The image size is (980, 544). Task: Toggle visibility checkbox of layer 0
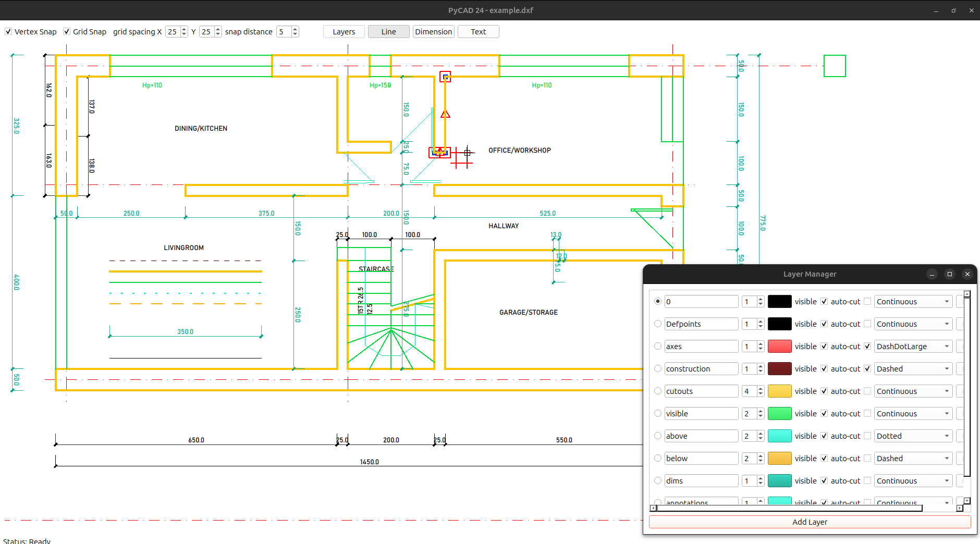(x=824, y=301)
